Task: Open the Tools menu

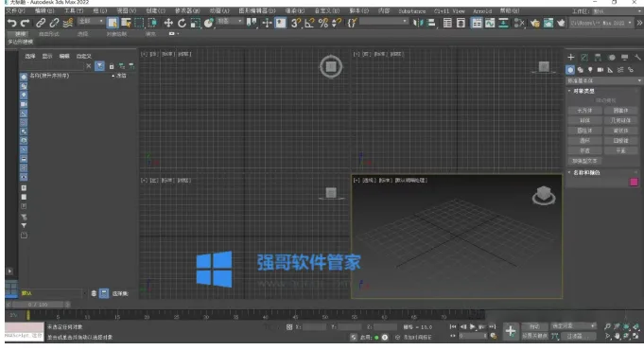Action: click(x=73, y=11)
